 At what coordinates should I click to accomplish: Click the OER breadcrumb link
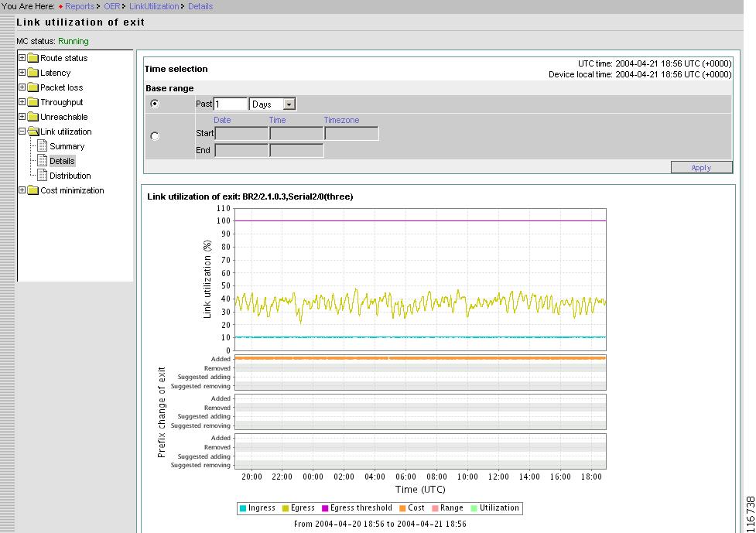tap(112, 6)
